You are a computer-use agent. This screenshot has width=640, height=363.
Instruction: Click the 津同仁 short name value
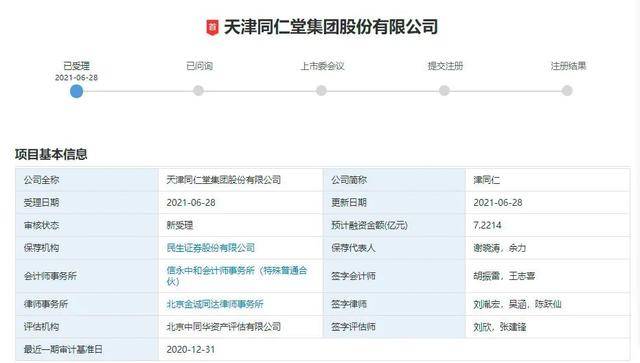pyautogui.click(x=487, y=180)
